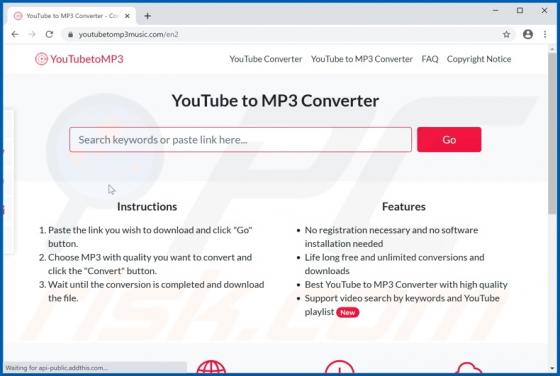Click the download circle icon at bottom
The width and height of the screenshot is (560, 376).
point(339,367)
